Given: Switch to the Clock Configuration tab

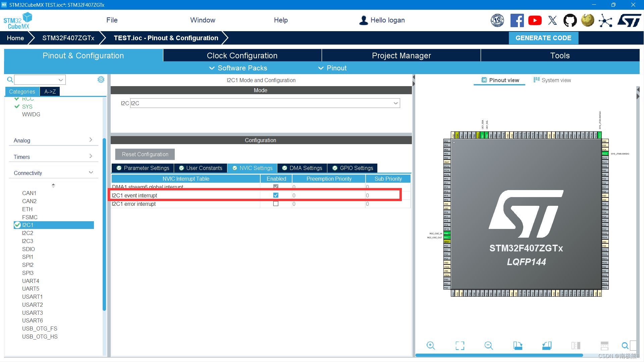Looking at the screenshot, I should click(242, 56).
